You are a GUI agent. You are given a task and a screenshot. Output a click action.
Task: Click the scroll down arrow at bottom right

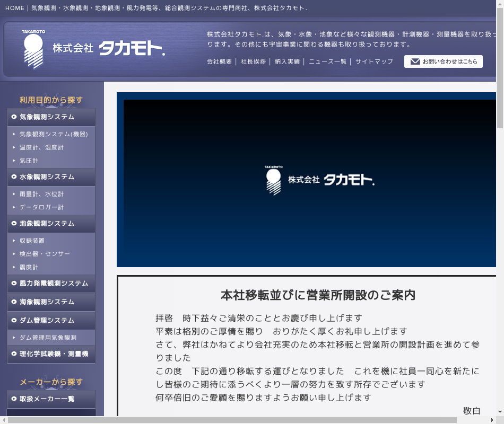point(500,412)
